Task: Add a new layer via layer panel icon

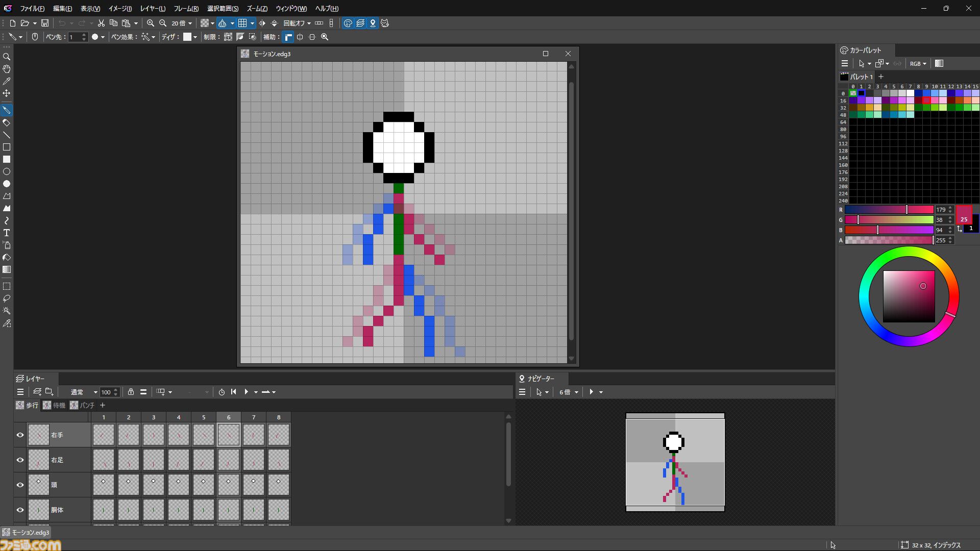Action: click(x=37, y=392)
